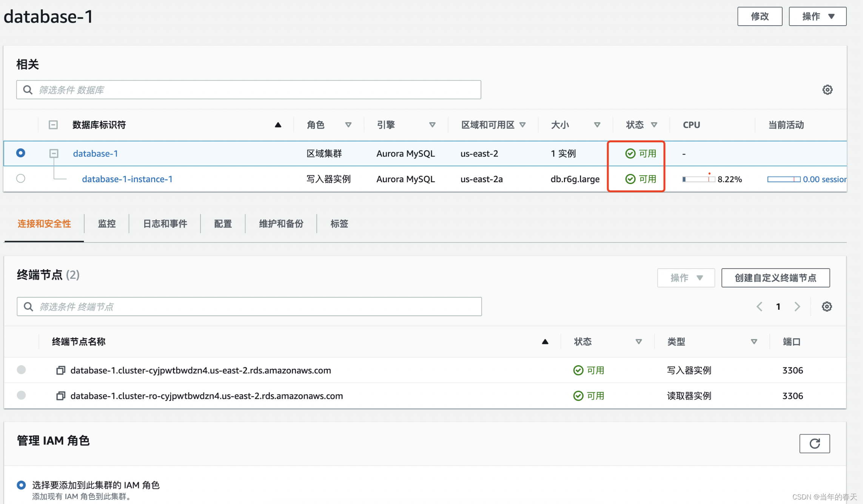Select cluster-ro endpoint radio button
Viewport: 863px width, 504px height.
pyautogui.click(x=22, y=395)
